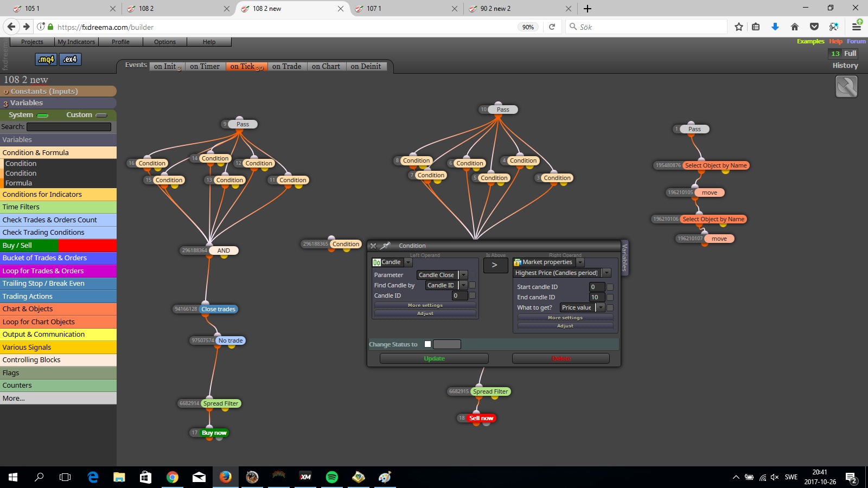Open the History panel
Viewport: 868px width, 488px height.
[845, 66]
